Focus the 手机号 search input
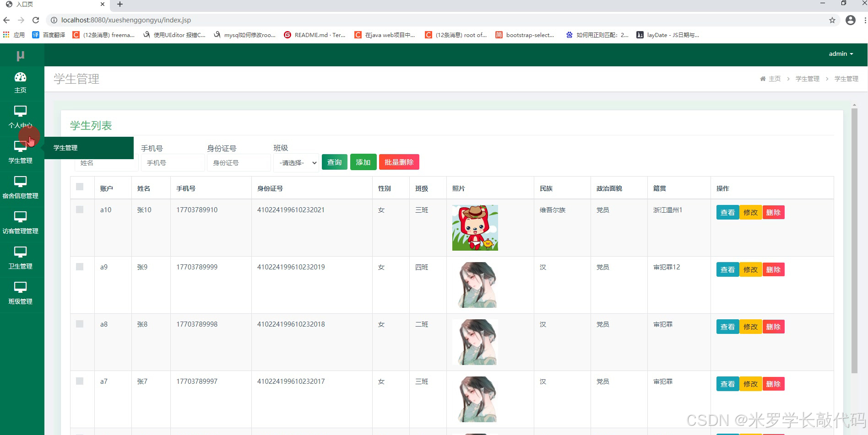 pos(173,163)
